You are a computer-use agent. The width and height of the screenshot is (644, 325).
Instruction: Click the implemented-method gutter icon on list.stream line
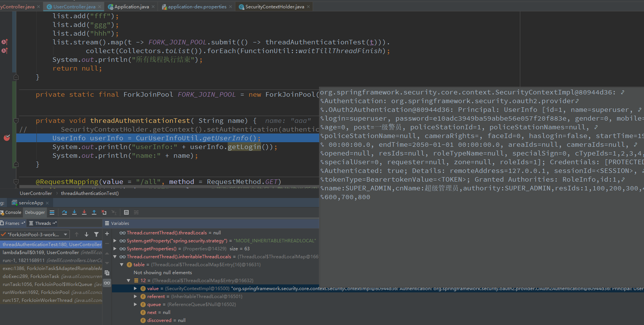click(5, 42)
